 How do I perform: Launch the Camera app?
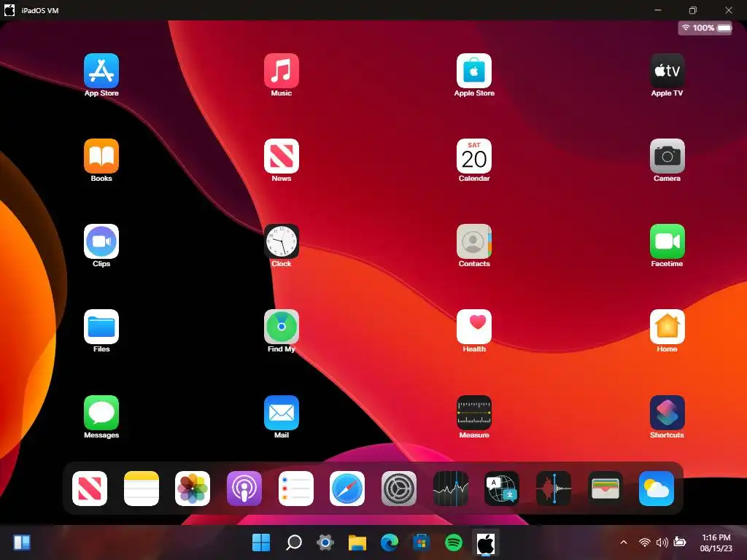[667, 156]
